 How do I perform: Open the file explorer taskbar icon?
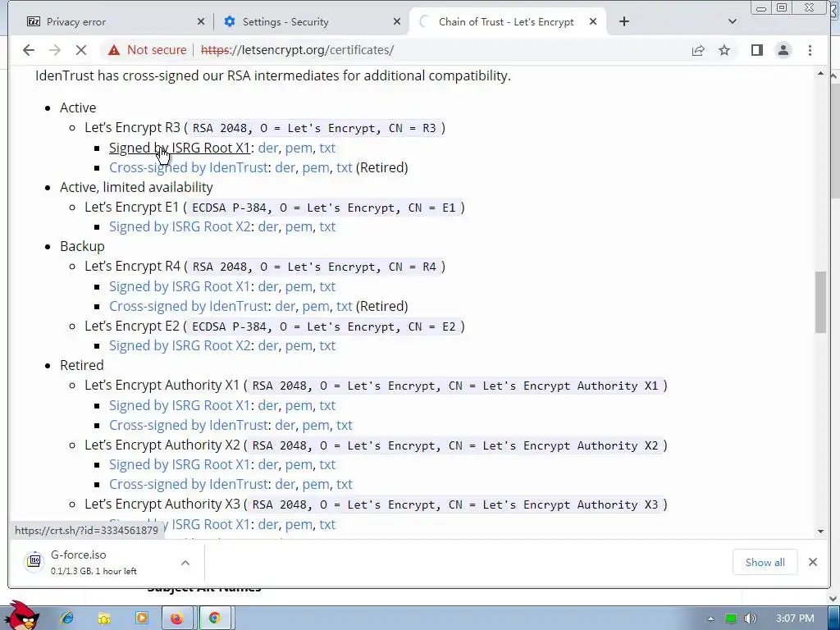click(x=104, y=618)
